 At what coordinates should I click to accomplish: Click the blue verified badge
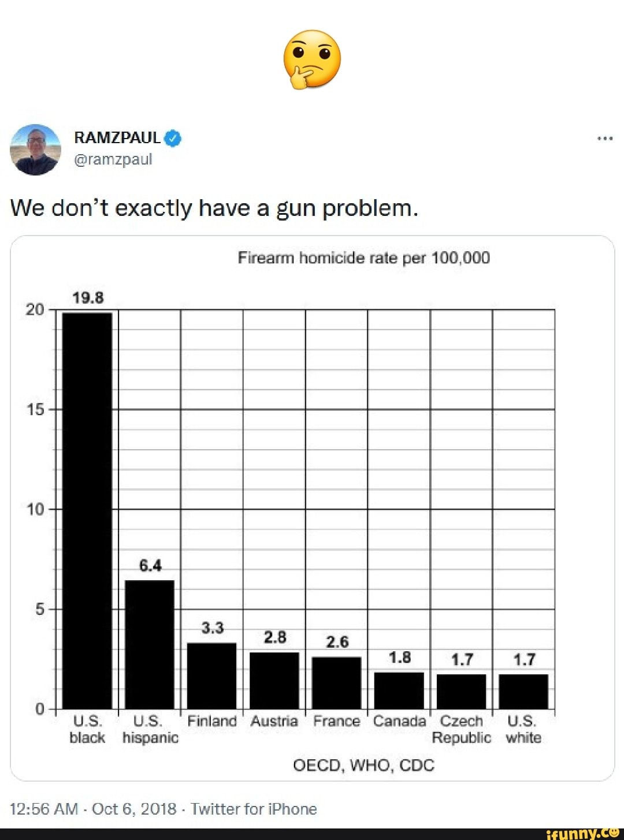[173, 139]
